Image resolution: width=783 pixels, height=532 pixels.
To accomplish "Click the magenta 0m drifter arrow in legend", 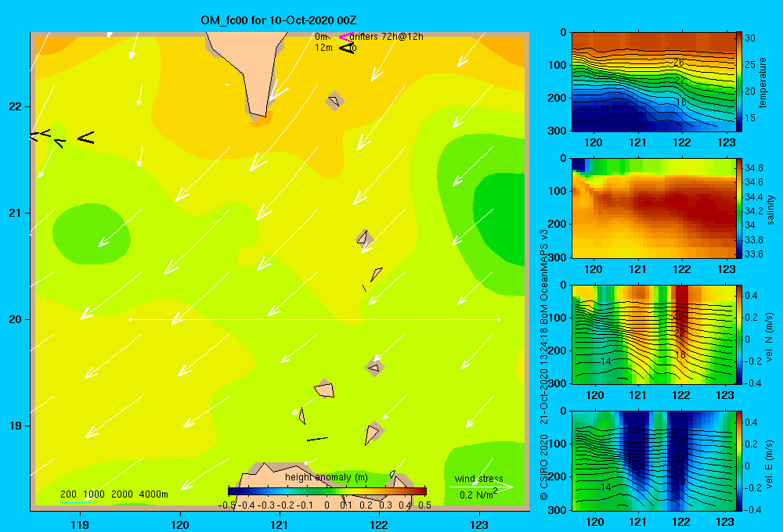I will click(345, 37).
